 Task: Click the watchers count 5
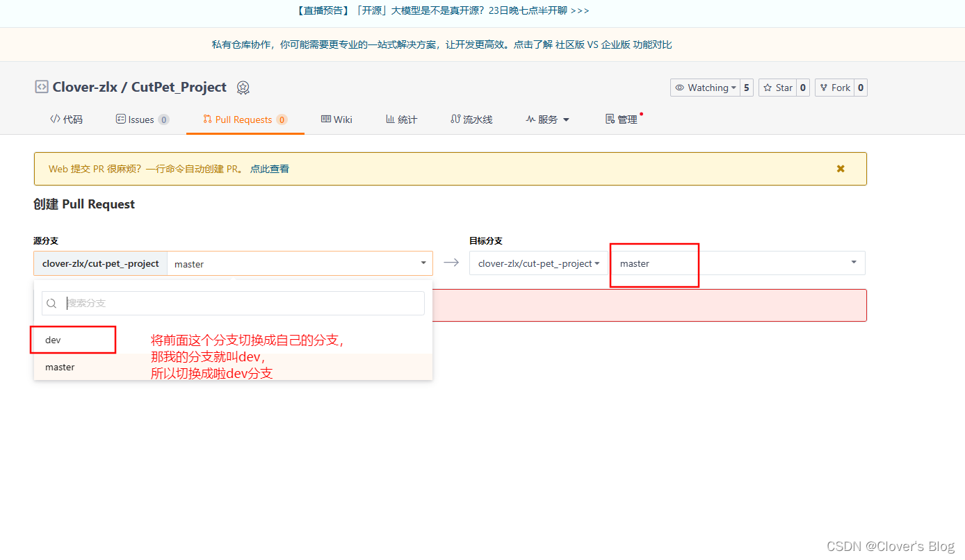[x=747, y=88]
